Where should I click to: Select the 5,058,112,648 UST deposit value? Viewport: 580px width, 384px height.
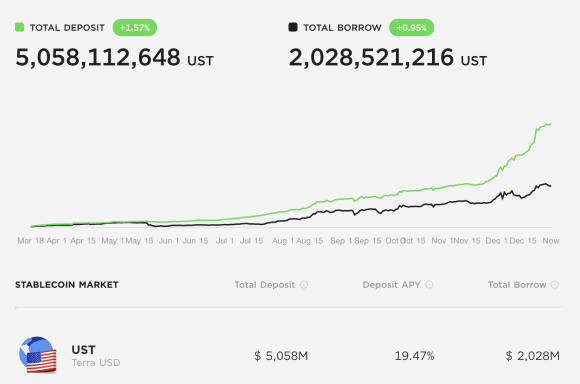(x=114, y=58)
